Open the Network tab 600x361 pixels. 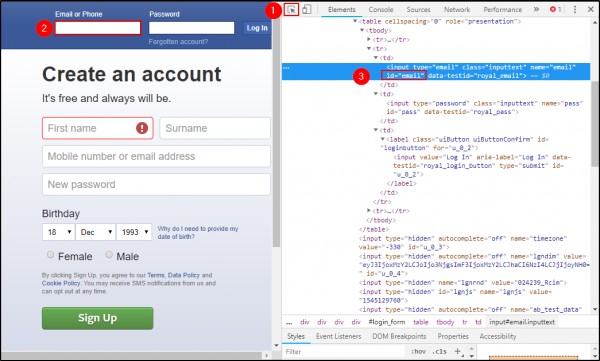[x=457, y=10]
